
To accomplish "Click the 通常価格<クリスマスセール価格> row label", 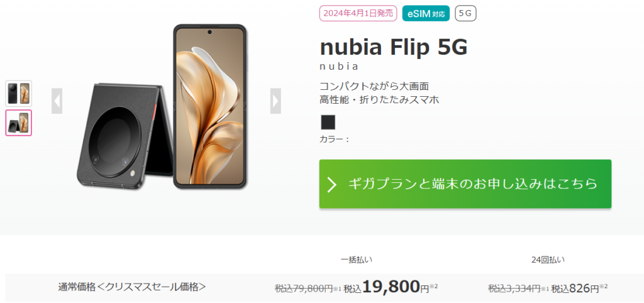I will [132, 287].
